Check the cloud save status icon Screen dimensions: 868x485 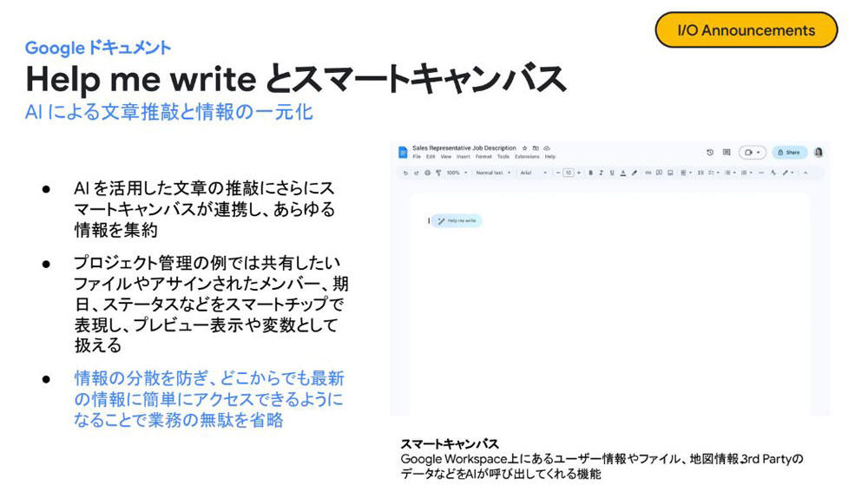546,148
